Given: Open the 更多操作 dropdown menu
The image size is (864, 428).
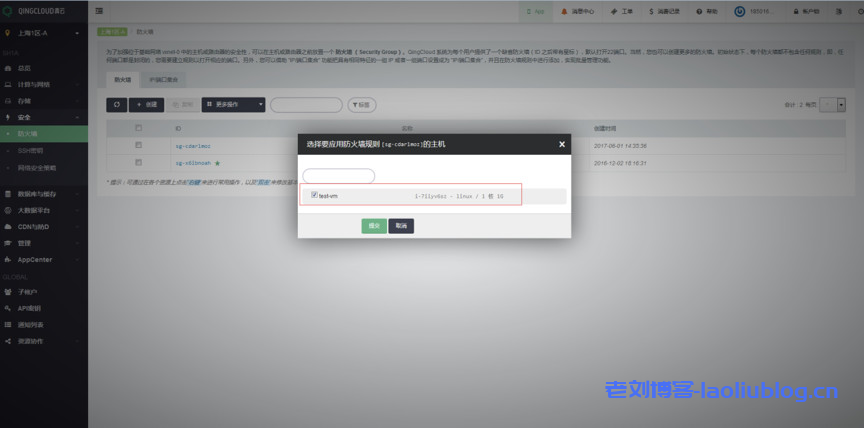Looking at the screenshot, I should click(234, 104).
